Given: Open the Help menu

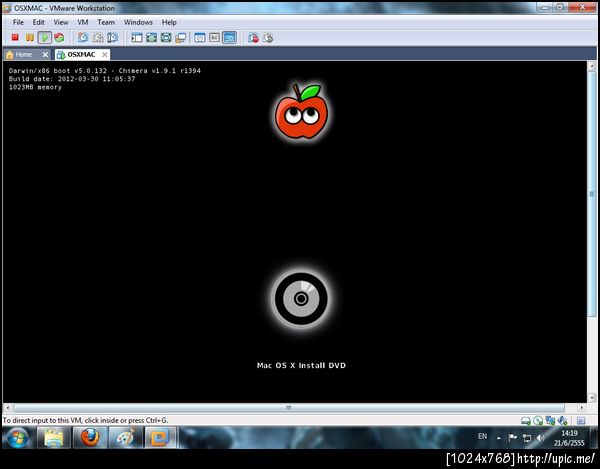Looking at the screenshot, I should (x=169, y=22).
